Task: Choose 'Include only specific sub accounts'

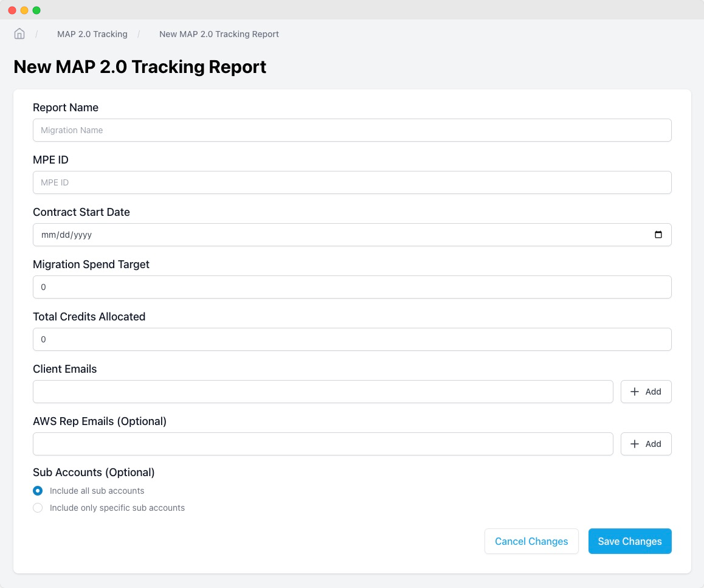Action: 38,508
